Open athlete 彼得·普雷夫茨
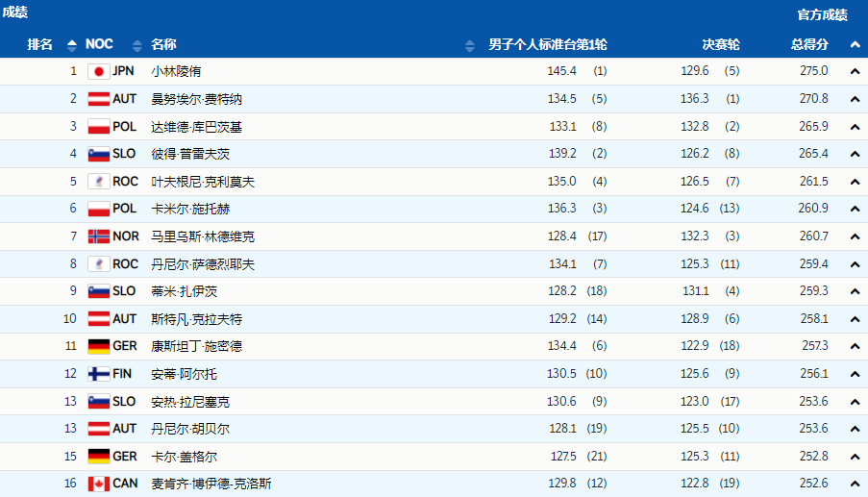 (x=190, y=154)
